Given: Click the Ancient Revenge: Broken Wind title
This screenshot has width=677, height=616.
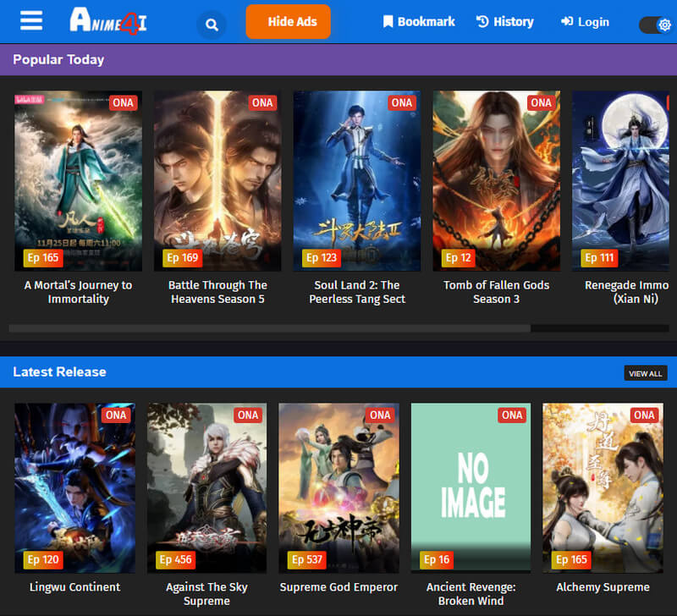Looking at the screenshot, I should click(471, 594).
